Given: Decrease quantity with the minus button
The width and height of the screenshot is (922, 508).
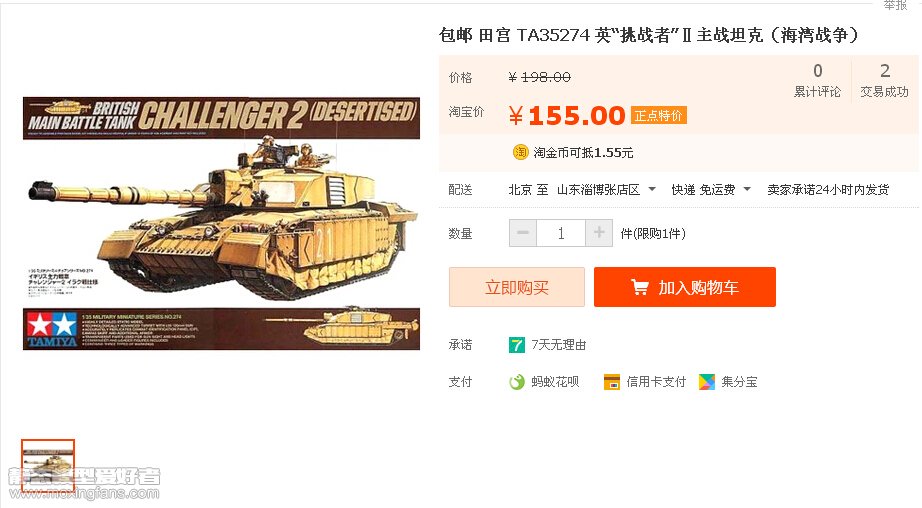Looking at the screenshot, I should 522,233.
